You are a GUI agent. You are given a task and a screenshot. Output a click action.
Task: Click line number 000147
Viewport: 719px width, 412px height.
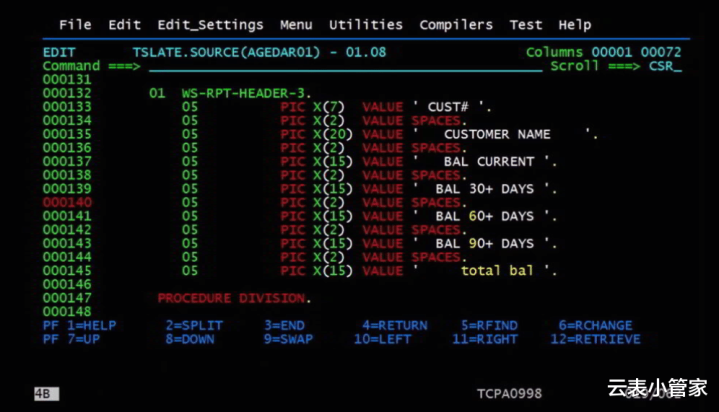[x=67, y=298]
